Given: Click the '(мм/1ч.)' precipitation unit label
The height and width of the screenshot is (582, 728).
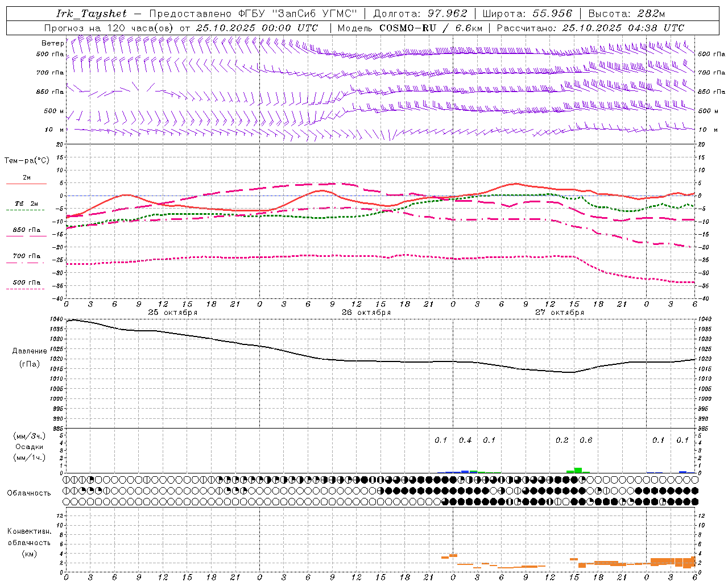Looking at the screenshot, I should pyautogui.click(x=30, y=458).
